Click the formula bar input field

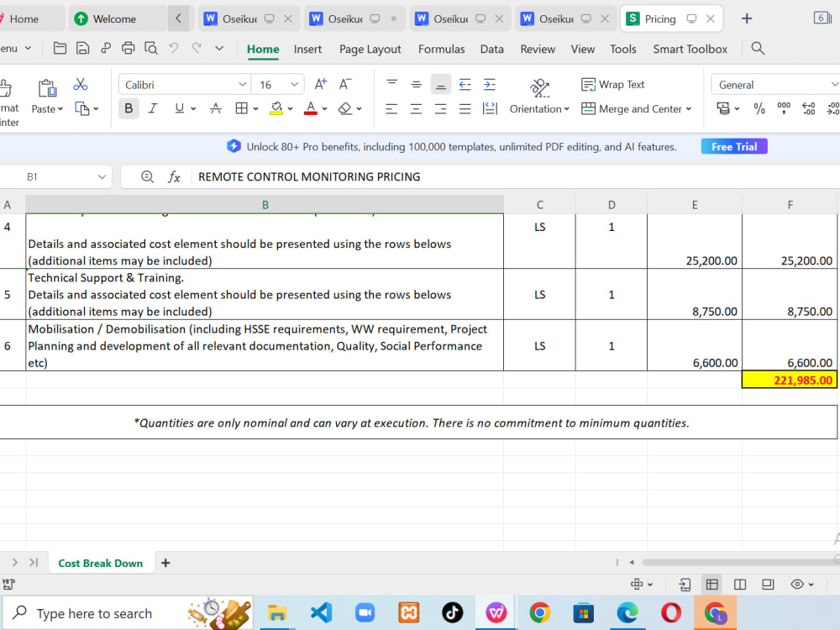click(514, 176)
